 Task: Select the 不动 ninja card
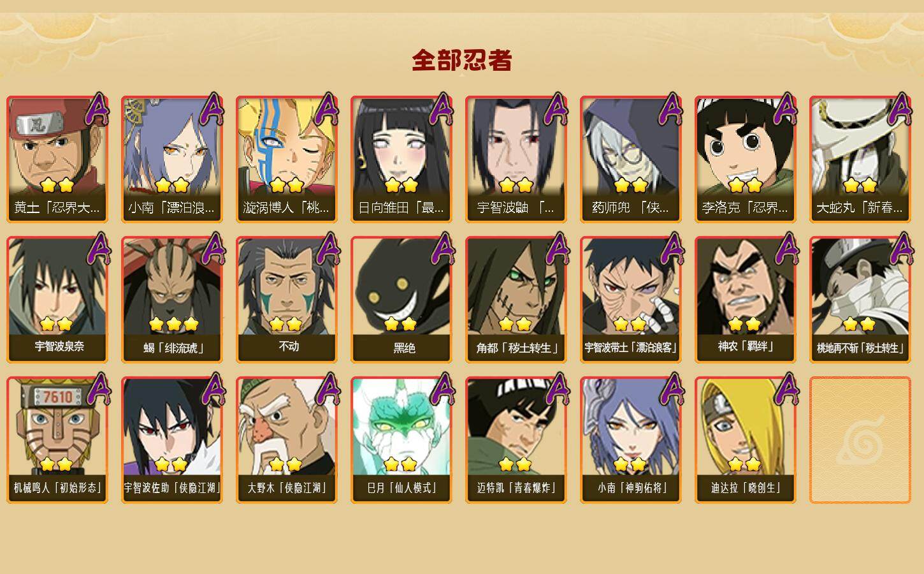point(287,299)
